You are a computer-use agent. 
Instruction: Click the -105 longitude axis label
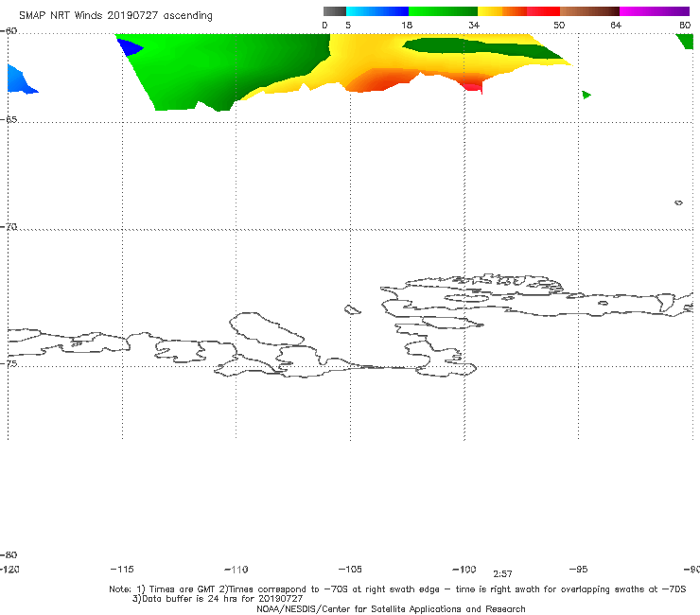point(350,569)
